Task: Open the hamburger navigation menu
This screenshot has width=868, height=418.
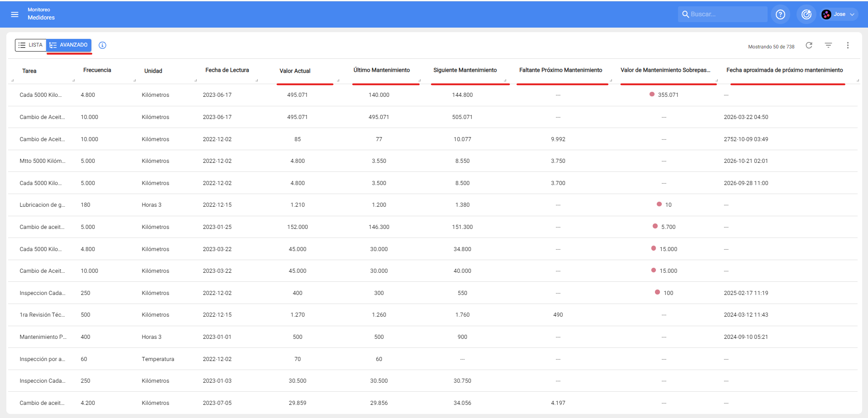Action: pyautogui.click(x=14, y=14)
